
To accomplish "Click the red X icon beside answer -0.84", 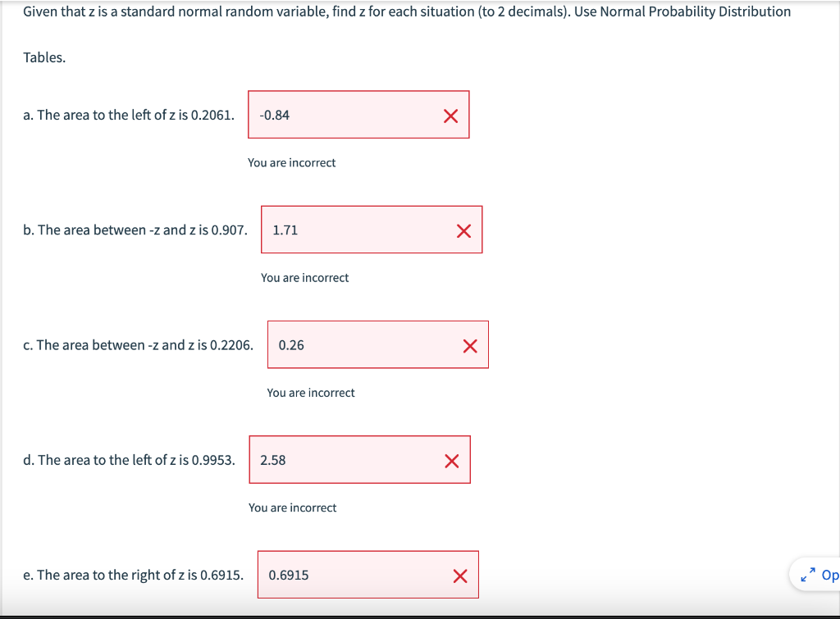I will click(450, 116).
